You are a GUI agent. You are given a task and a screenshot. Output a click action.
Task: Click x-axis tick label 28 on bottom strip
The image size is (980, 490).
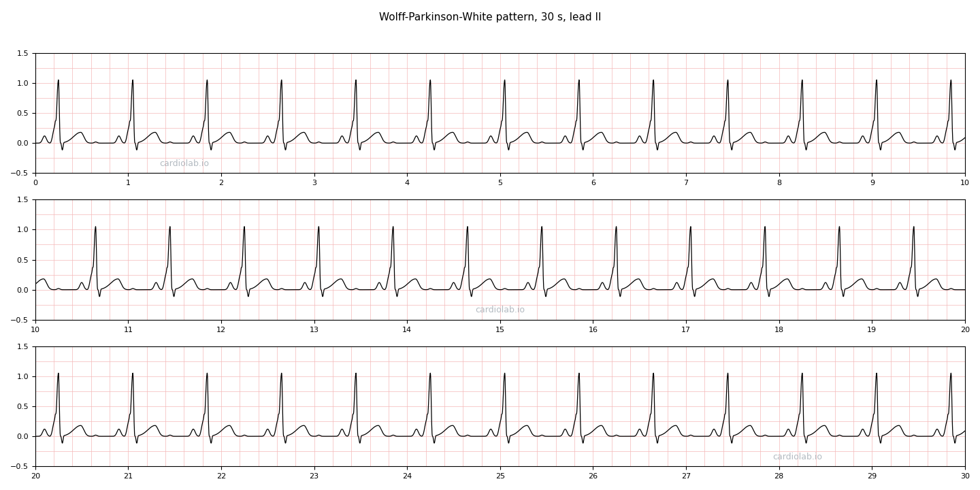pos(779,476)
